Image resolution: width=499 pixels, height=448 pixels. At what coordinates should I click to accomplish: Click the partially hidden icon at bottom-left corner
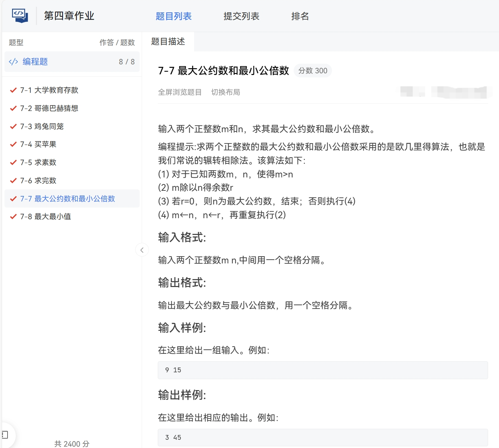tap(5, 435)
